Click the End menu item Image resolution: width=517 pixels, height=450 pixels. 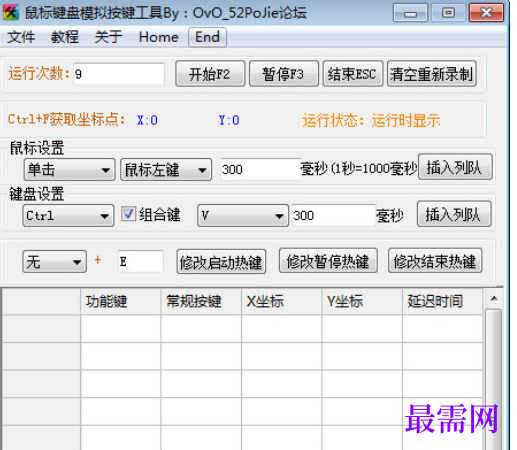(x=207, y=37)
